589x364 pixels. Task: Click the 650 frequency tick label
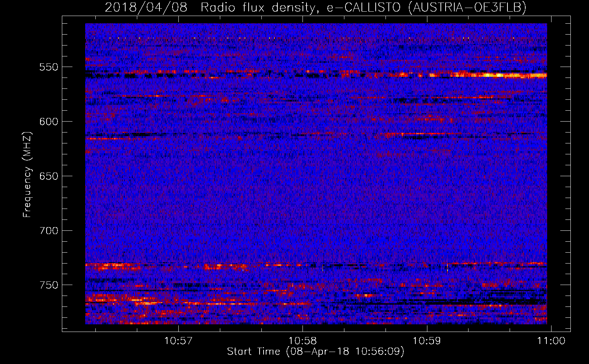[49, 176]
